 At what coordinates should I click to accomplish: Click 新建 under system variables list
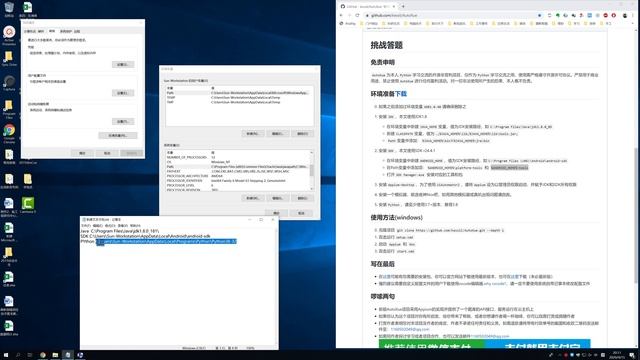click(x=252, y=198)
